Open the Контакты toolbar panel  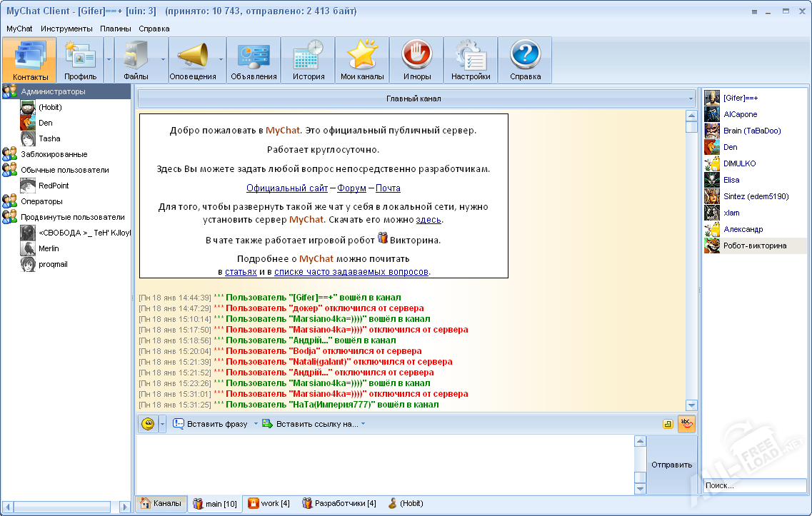tap(30, 60)
